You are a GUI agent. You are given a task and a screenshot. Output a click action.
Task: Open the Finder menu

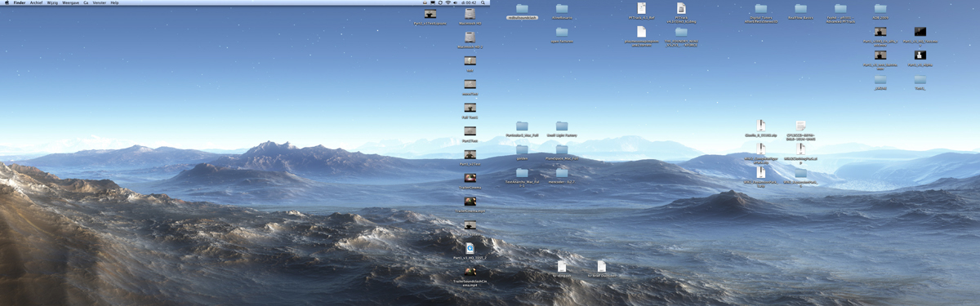[20, 2]
